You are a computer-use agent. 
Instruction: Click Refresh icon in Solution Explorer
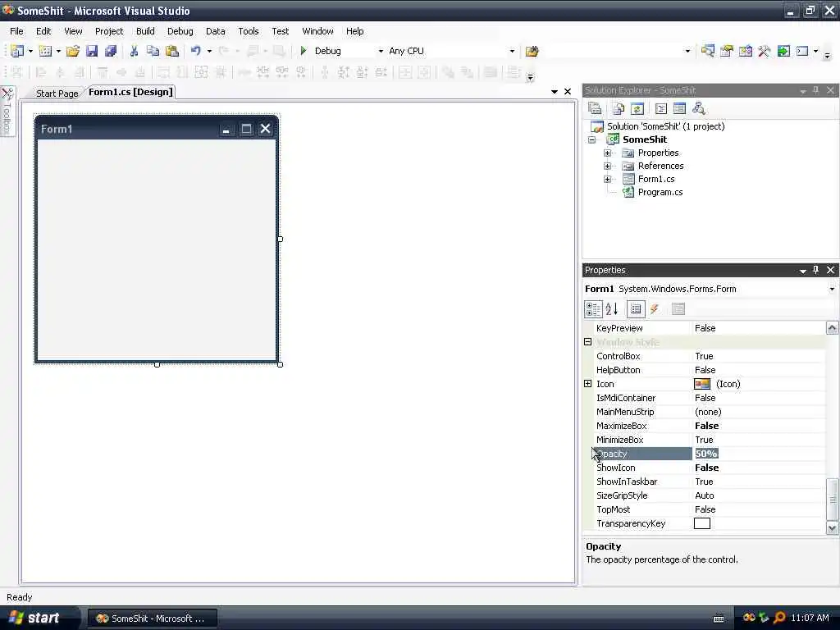[x=637, y=109]
